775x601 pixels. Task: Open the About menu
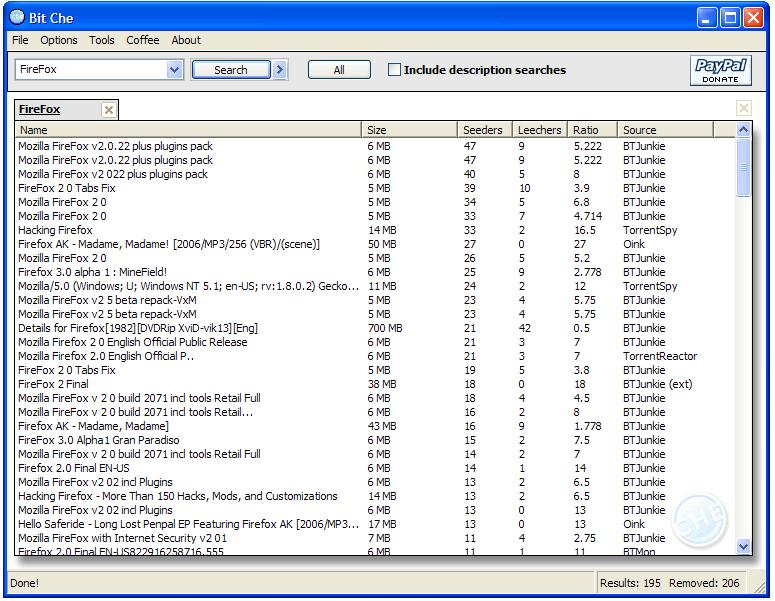[x=186, y=40]
